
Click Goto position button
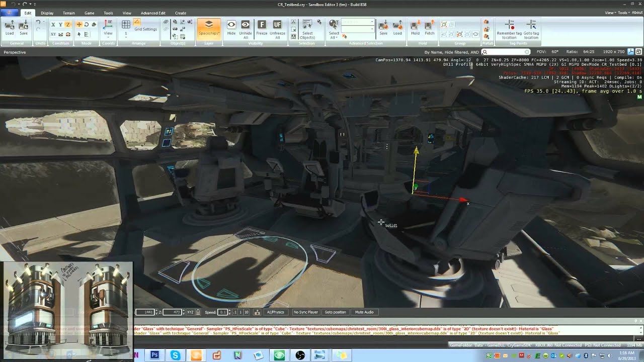[335, 312]
